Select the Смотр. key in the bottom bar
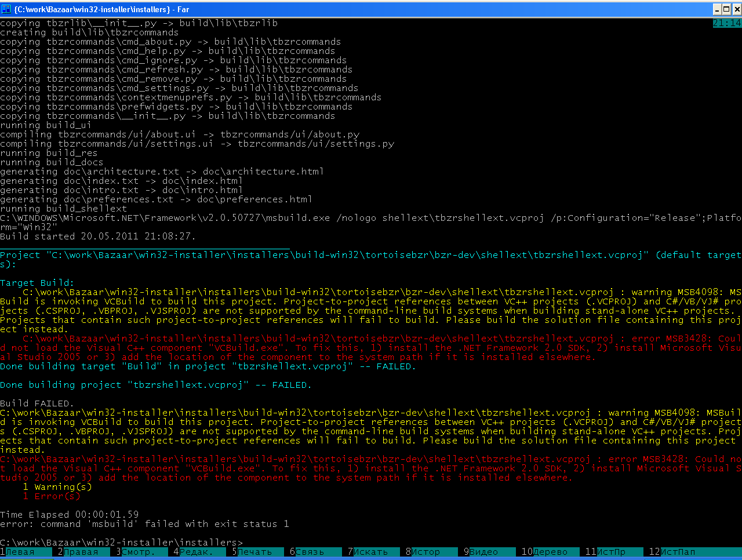Viewport: 742px width, 560px height. (139, 552)
